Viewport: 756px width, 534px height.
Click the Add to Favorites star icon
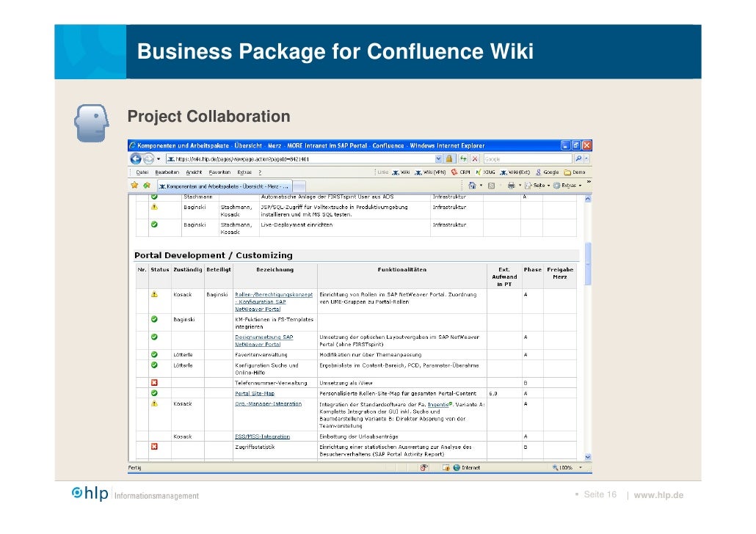point(147,185)
